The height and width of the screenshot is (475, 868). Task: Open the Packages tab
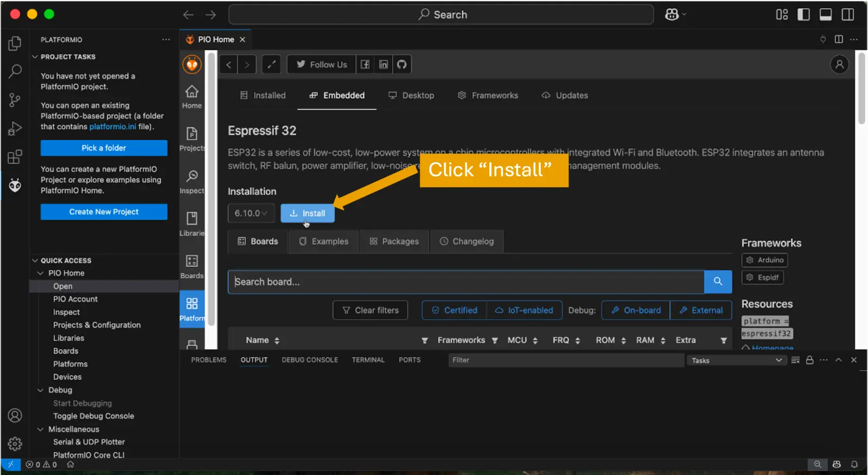pos(394,242)
